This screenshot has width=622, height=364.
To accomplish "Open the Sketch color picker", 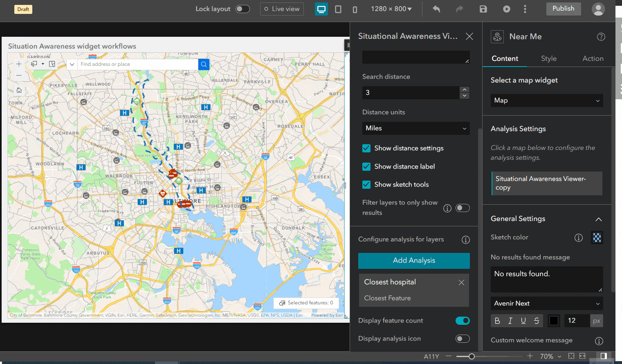I will pyautogui.click(x=597, y=237).
